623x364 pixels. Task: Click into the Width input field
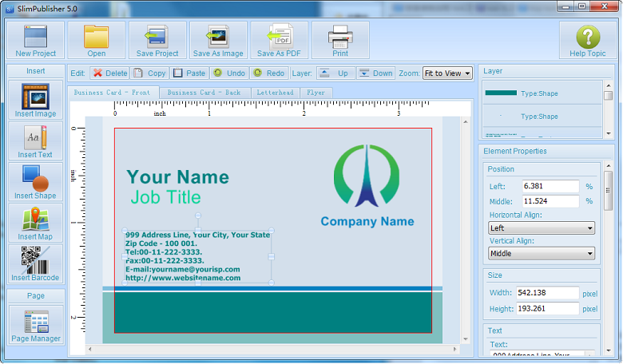pos(546,293)
